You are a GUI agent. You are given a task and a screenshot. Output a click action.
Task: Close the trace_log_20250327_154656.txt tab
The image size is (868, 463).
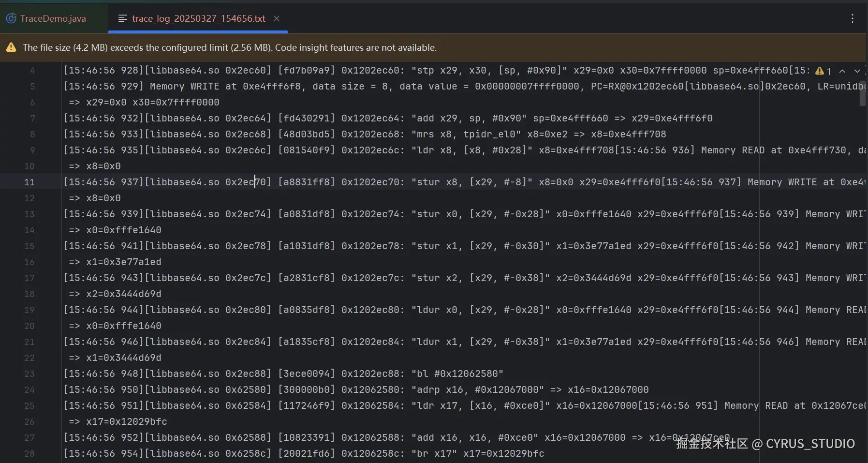277,18
